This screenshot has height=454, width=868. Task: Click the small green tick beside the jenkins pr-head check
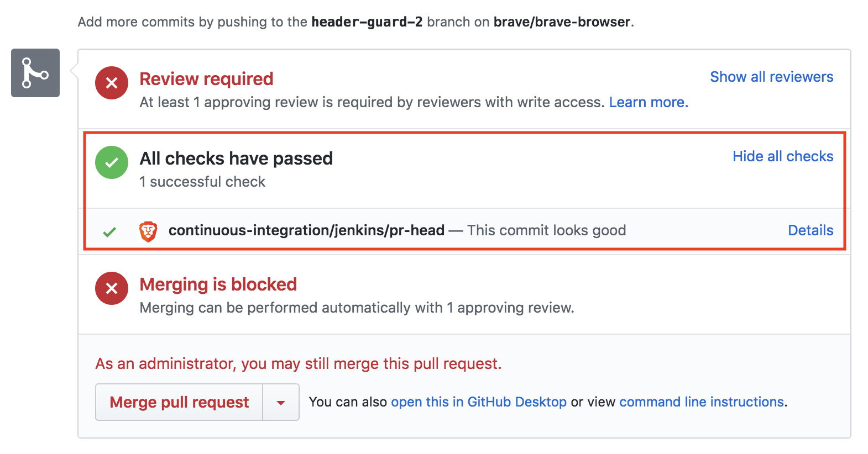coord(109,230)
